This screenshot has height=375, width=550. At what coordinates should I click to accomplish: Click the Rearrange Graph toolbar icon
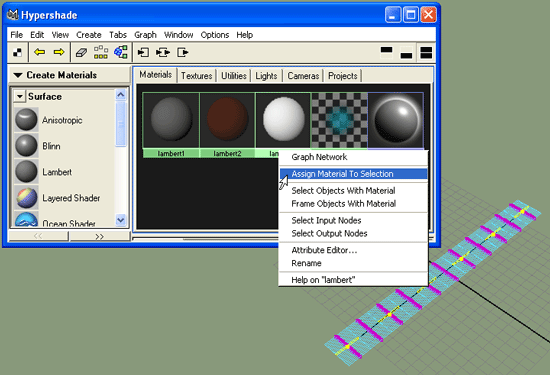tap(101, 52)
